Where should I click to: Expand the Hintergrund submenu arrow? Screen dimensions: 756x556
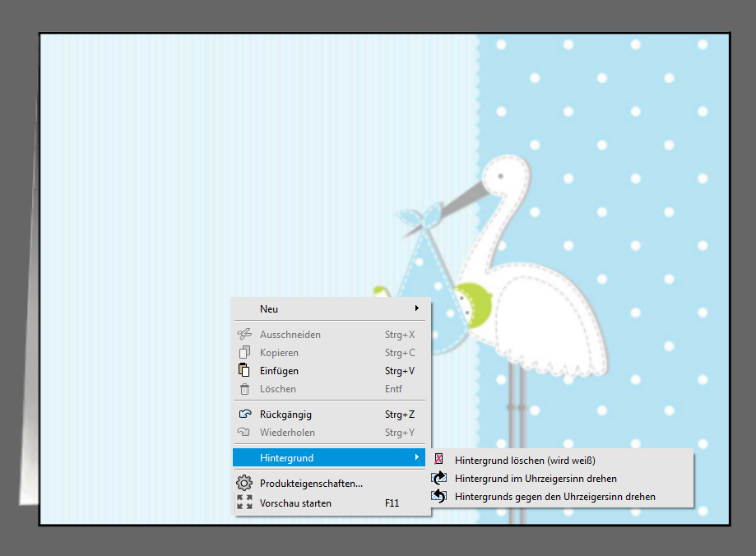click(x=416, y=457)
